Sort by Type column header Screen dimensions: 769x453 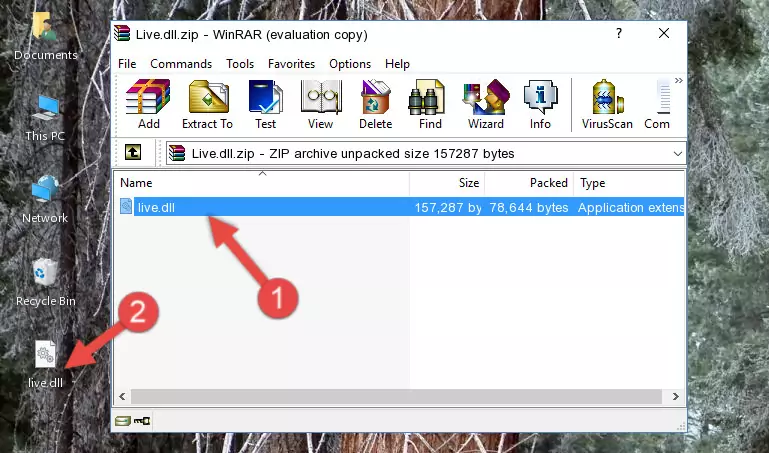pos(629,183)
